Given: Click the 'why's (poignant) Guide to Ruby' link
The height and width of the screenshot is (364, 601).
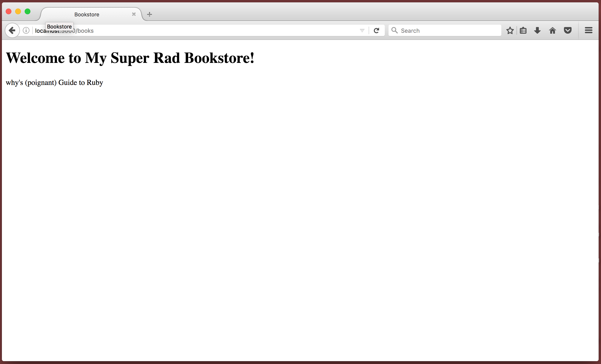Looking at the screenshot, I should pyautogui.click(x=54, y=82).
